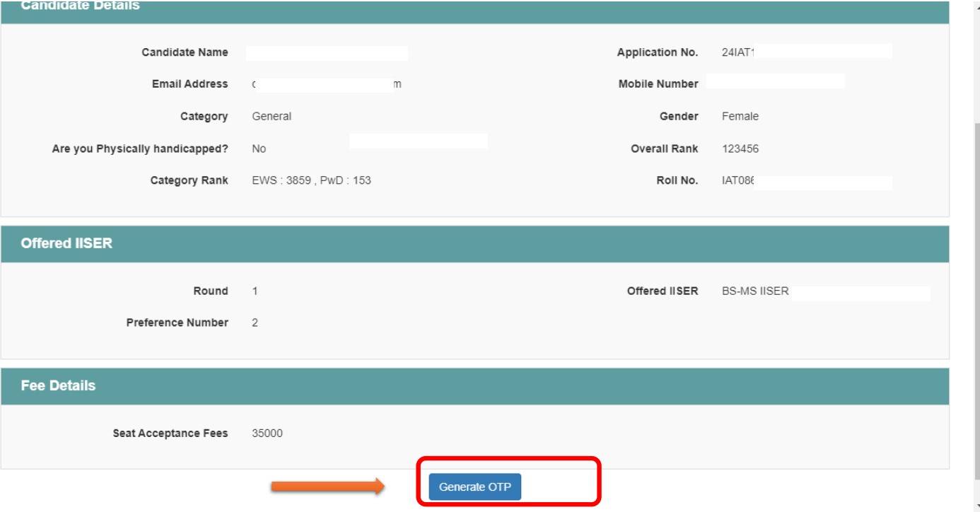Click the Category value General
980x512 pixels.
[x=272, y=117]
